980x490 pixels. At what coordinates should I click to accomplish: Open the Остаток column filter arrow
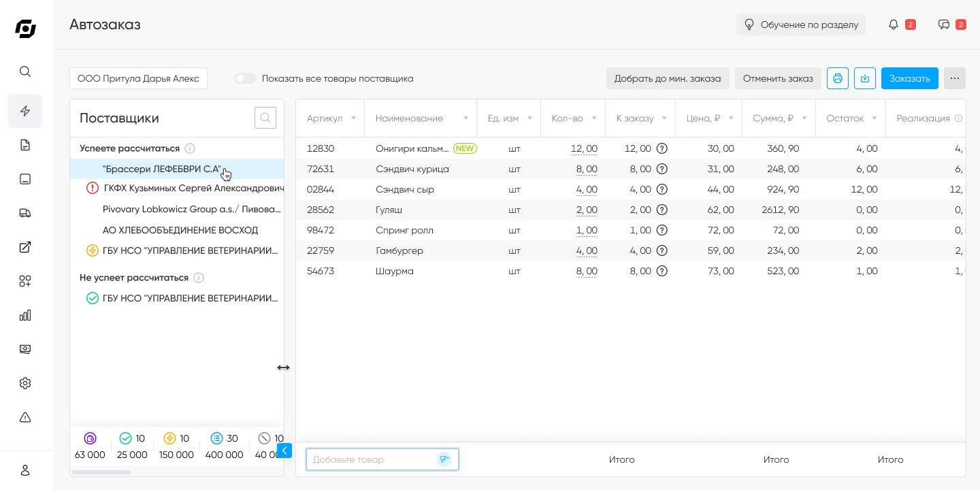[x=874, y=118]
